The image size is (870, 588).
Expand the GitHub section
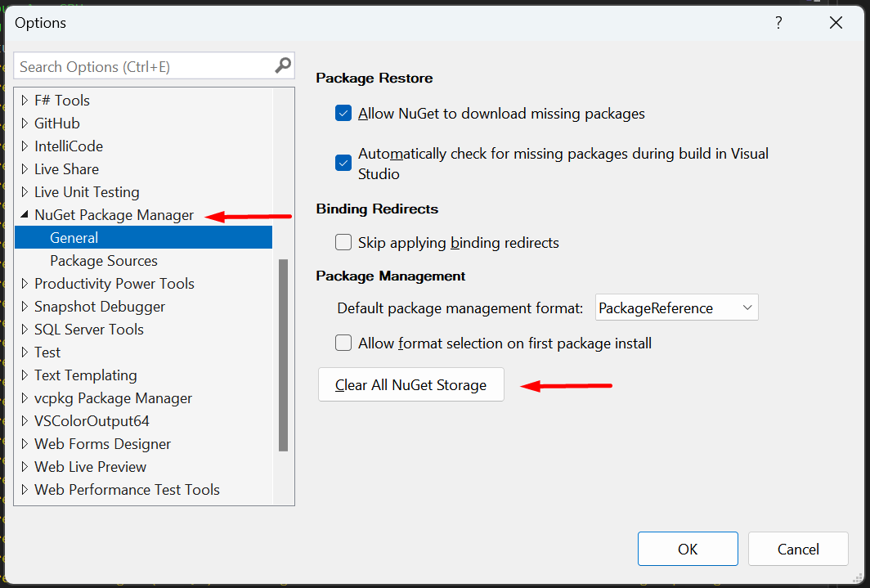pos(23,123)
